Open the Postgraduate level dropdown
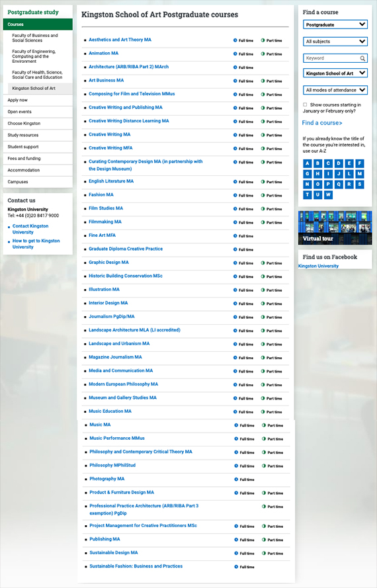The height and width of the screenshot is (588, 377). (x=335, y=24)
